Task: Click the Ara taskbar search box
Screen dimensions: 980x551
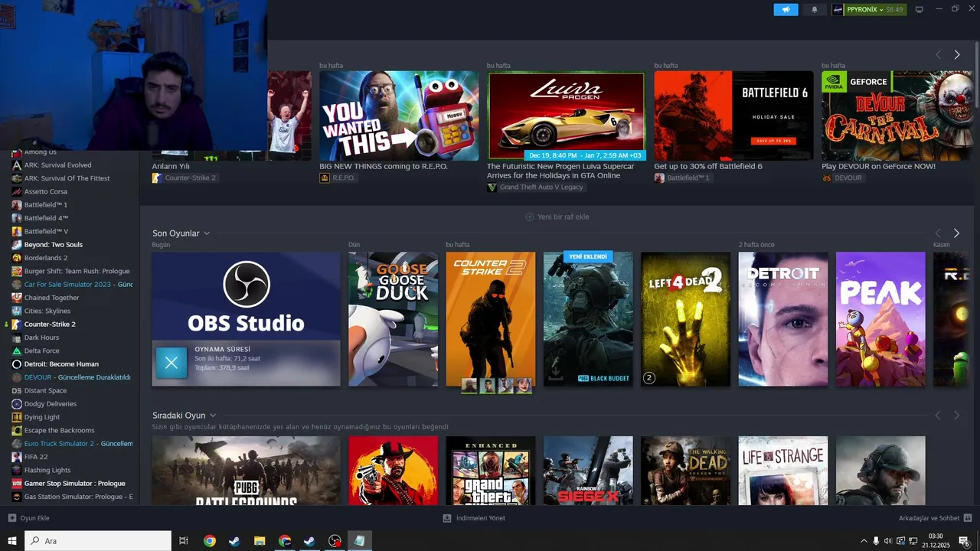Action: tap(98, 541)
